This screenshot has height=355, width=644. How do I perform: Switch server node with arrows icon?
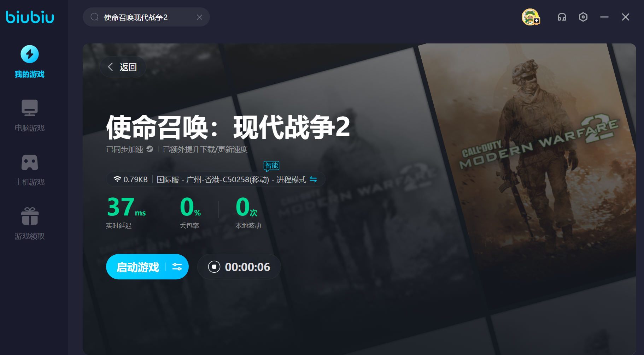[313, 179]
